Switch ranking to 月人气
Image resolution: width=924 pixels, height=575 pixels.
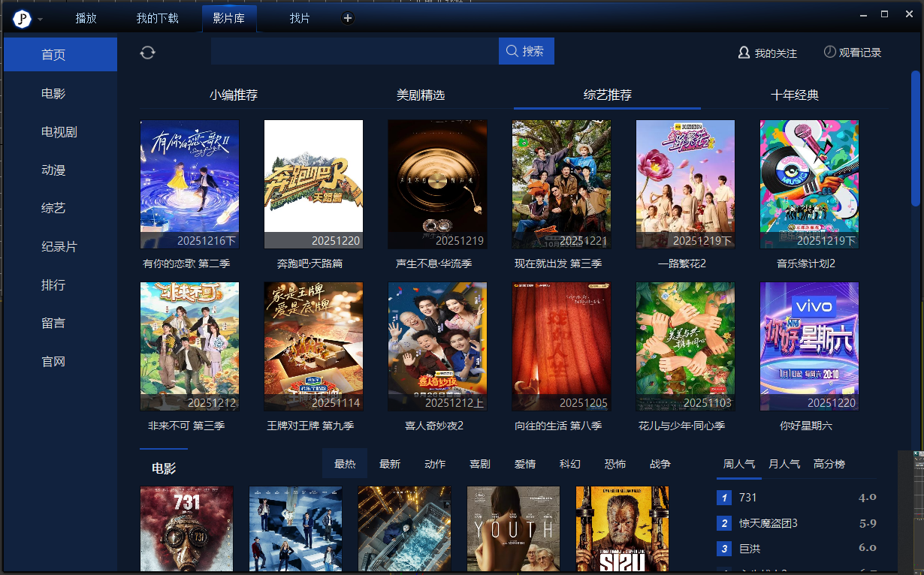tap(784, 464)
